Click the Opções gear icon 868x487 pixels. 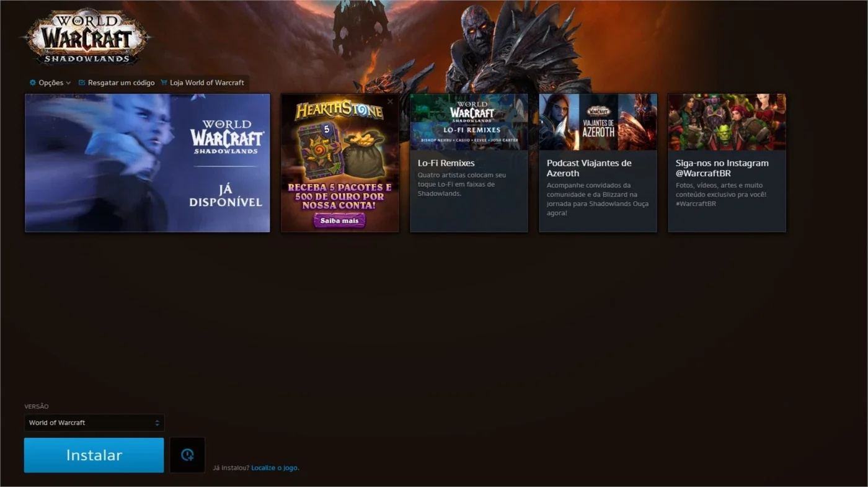pyautogui.click(x=33, y=83)
